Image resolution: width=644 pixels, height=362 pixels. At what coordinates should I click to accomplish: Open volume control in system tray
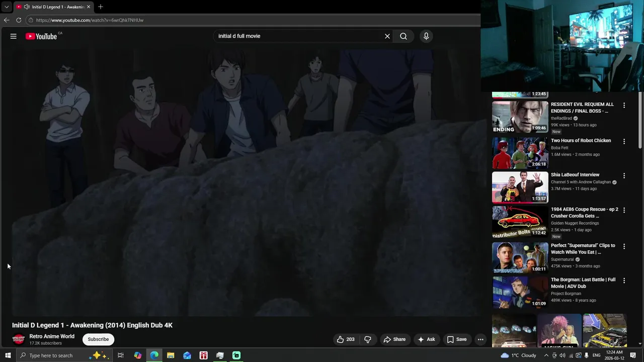[562, 355]
